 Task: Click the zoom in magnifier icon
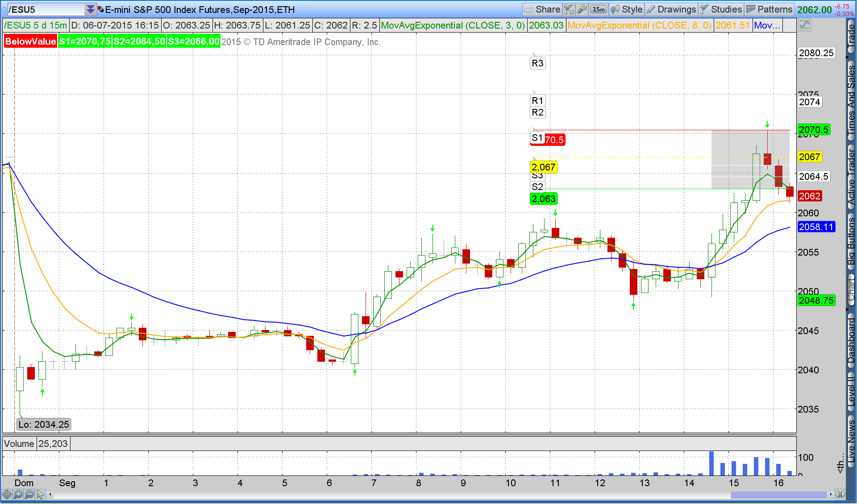click(18, 494)
